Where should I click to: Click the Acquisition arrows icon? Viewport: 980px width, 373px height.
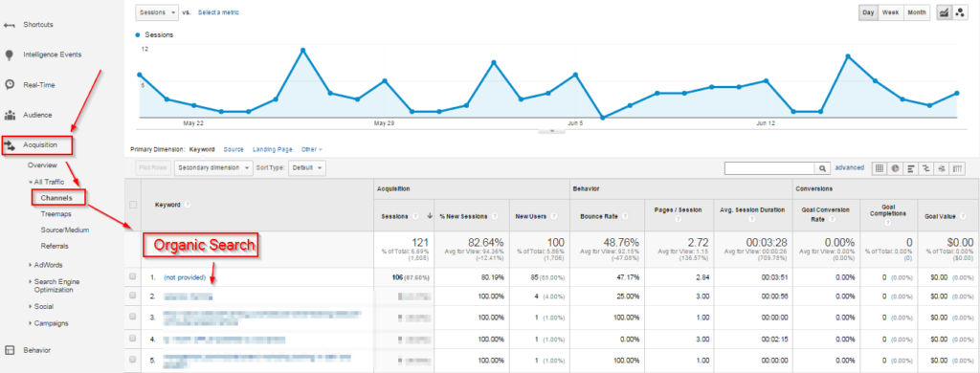[10, 145]
